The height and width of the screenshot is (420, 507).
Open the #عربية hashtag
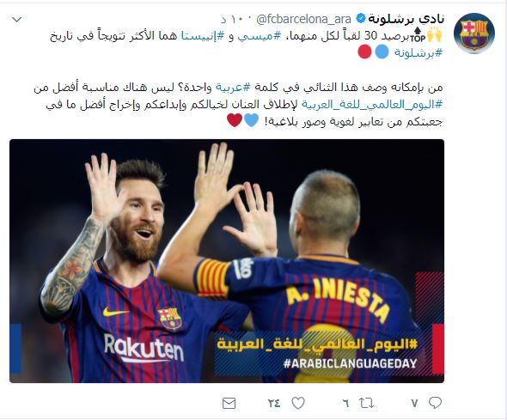233,88
